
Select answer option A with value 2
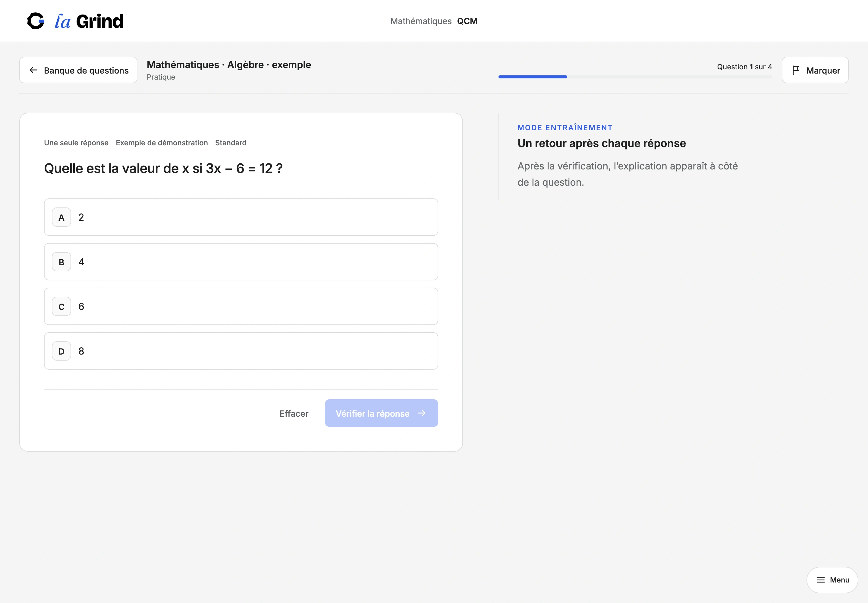[241, 217]
